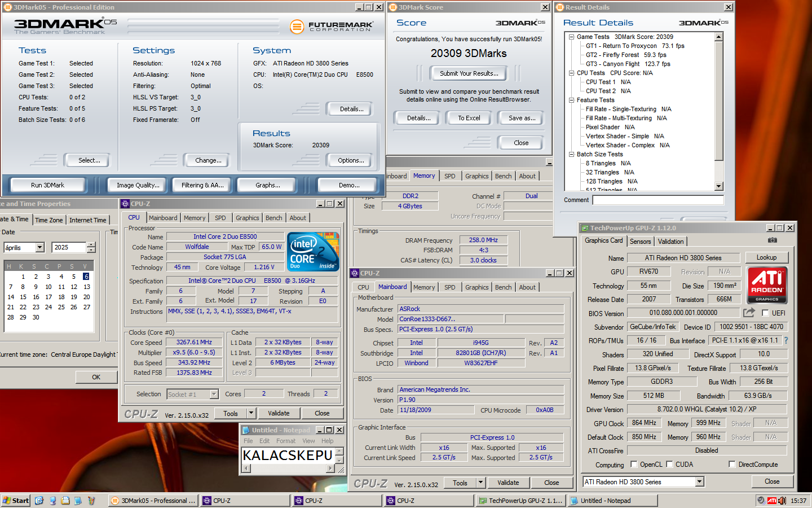Select day 15 in the calendar
Image resolution: width=812 pixels, height=508 pixels.
coord(23,297)
